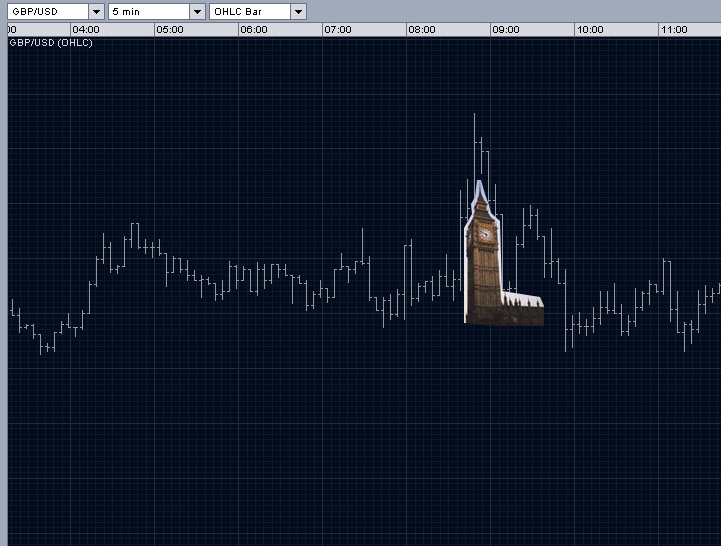The height and width of the screenshot is (546, 721).
Task: Select the 05:00 time axis label
Action: pyautogui.click(x=170, y=30)
